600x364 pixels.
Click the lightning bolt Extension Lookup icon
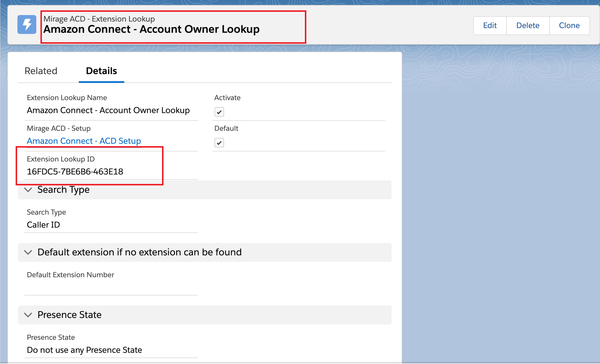tap(27, 25)
